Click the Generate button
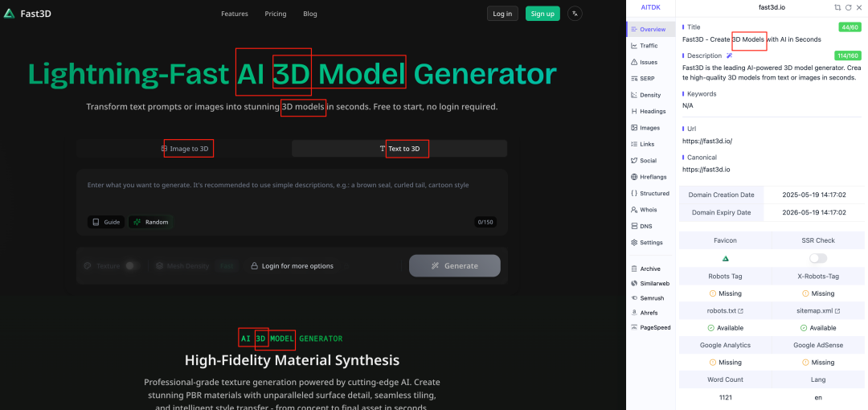Image resolution: width=868 pixels, height=410 pixels. [x=454, y=266]
